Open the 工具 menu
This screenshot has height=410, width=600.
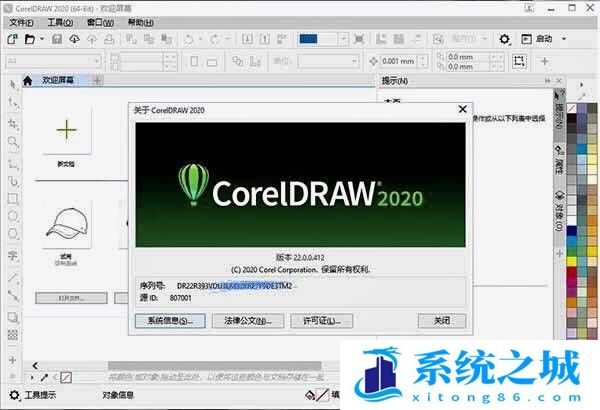[60, 23]
